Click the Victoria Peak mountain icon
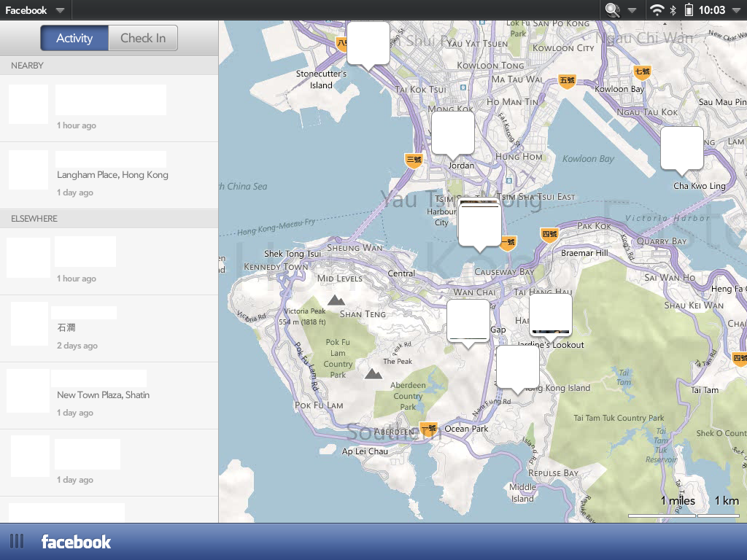Viewport: 747px width, 560px height. (336, 300)
